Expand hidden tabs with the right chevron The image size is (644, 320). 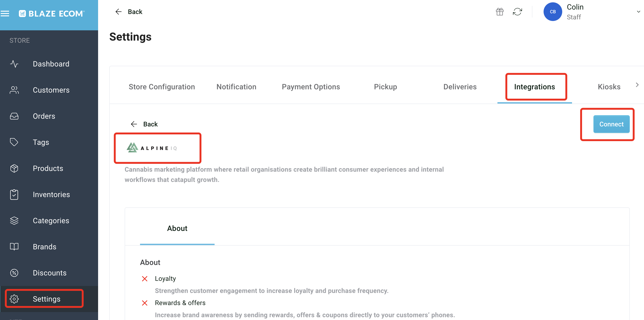click(x=637, y=85)
